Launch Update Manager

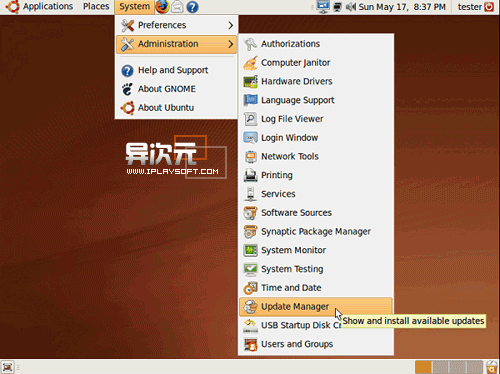pyautogui.click(x=316, y=307)
